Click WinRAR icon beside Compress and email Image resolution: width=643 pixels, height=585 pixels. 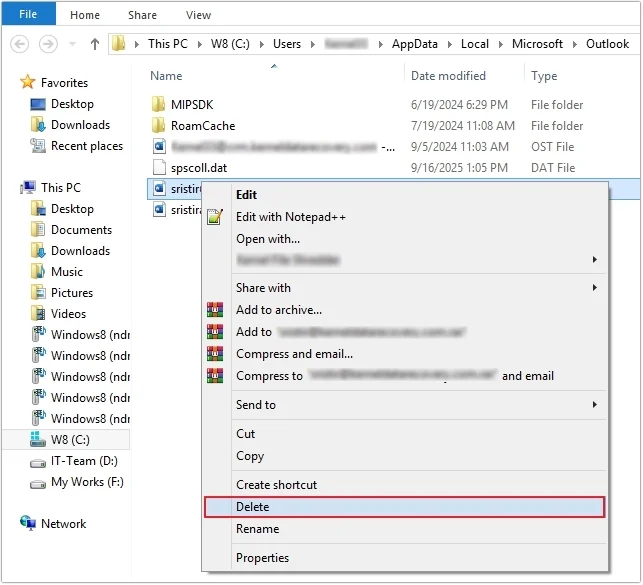click(x=215, y=354)
